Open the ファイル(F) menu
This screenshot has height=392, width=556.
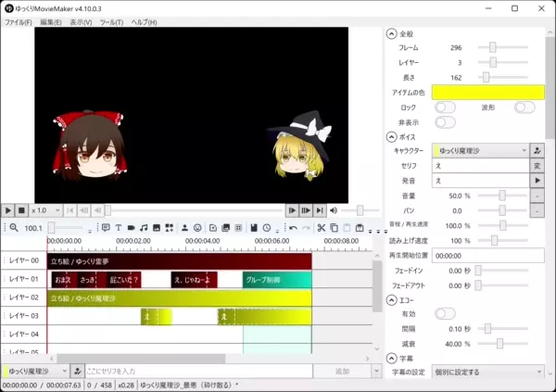click(18, 21)
